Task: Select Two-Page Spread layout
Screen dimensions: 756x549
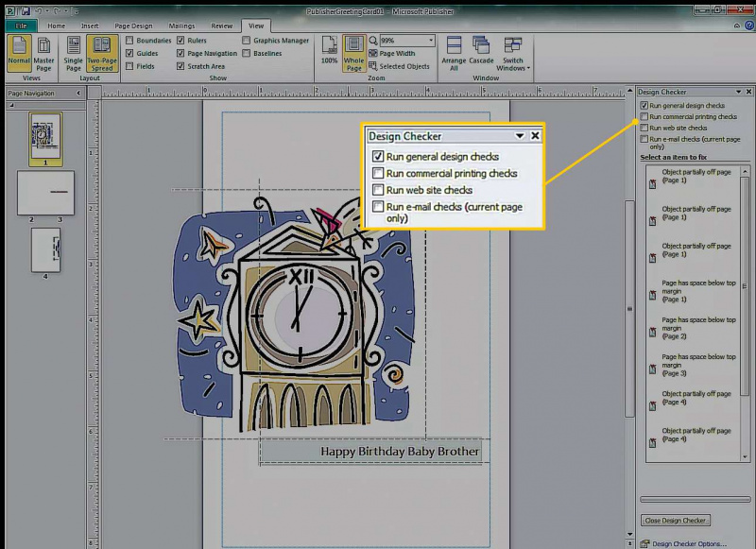Action: pyautogui.click(x=102, y=53)
